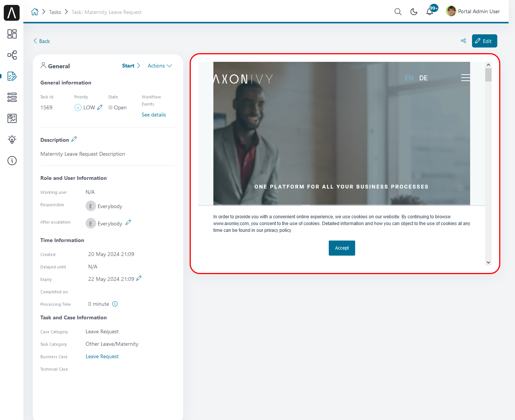515x420 pixels.
Task: Accept the cookies notice
Action: [342, 248]
